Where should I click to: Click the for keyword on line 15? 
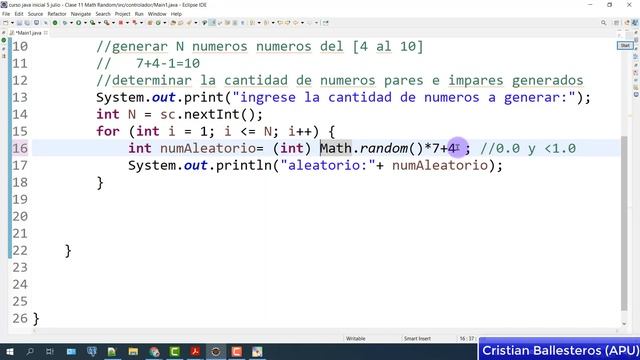pos(108,131)
